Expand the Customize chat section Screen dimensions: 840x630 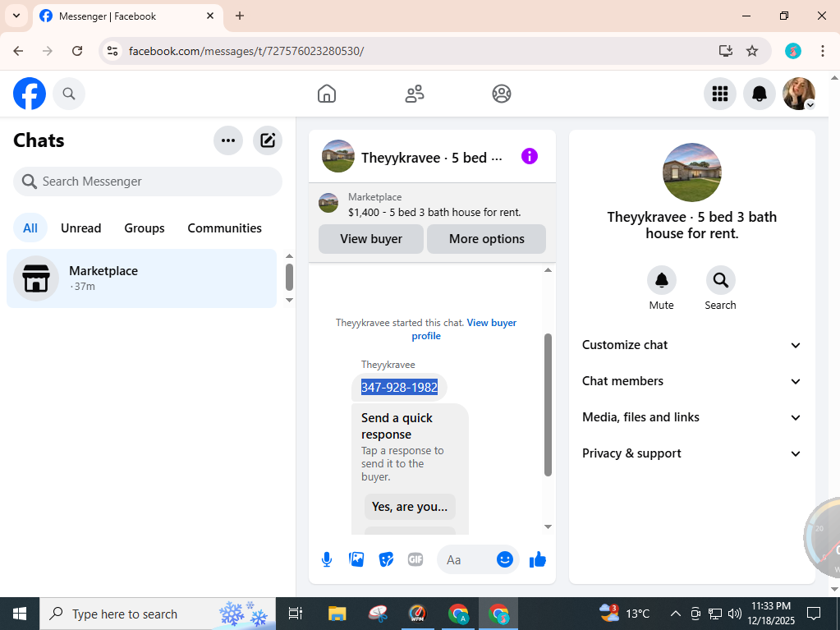[x=691, y=345]
